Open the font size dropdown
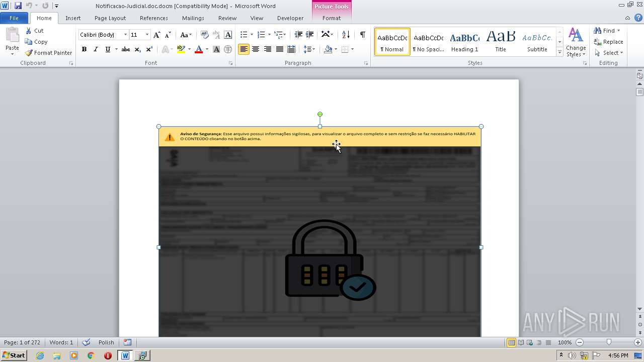This screenshot has width=644, height=362. 147,35
